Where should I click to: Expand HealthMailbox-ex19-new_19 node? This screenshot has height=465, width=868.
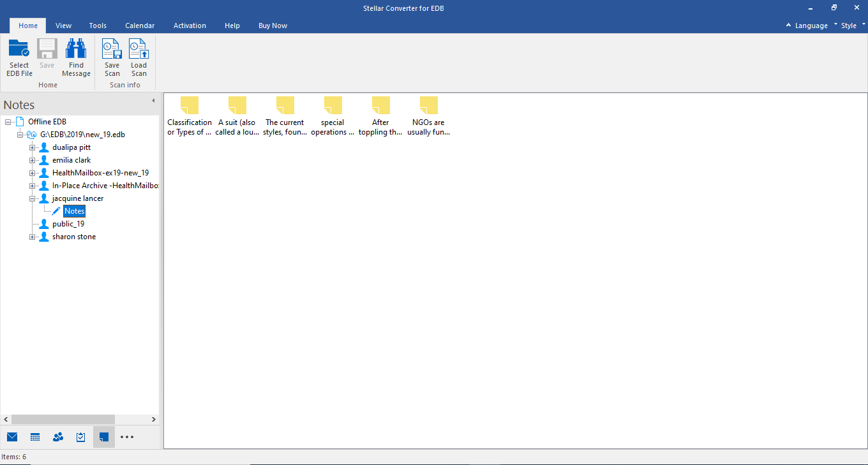32,173
